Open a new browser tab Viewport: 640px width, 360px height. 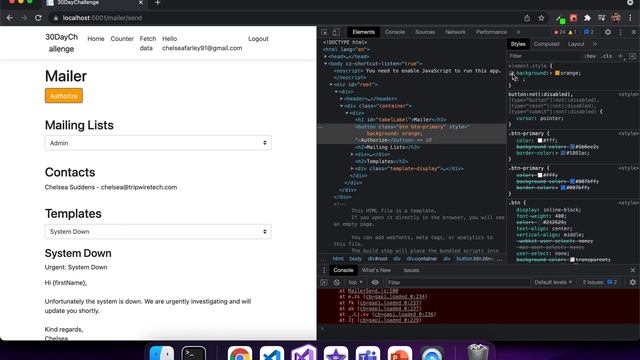pos(158,3)
